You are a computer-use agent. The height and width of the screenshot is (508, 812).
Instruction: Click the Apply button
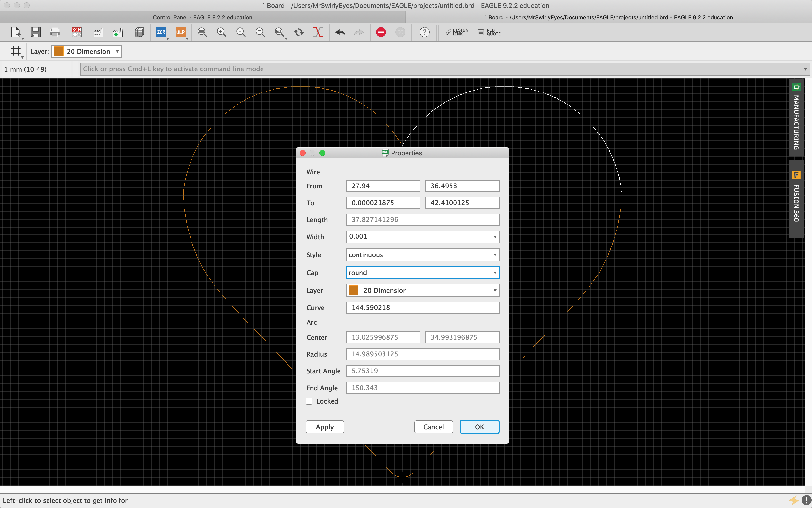(324, 427)
